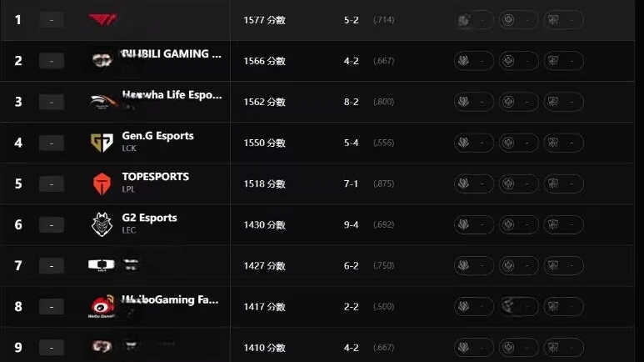The height and width of the screenshot is (362, 644).
Task: Click the red T1 logo in rank 1
Action: [102, 19]
